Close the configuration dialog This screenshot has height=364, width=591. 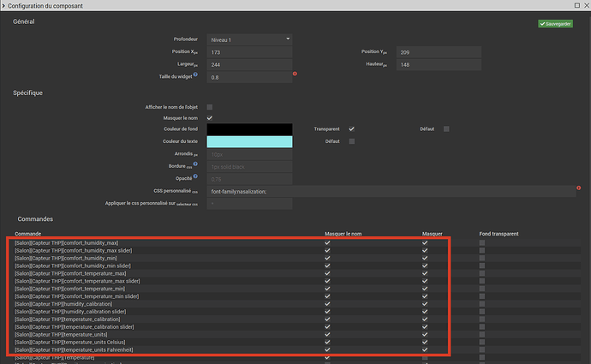coord(587,5)
